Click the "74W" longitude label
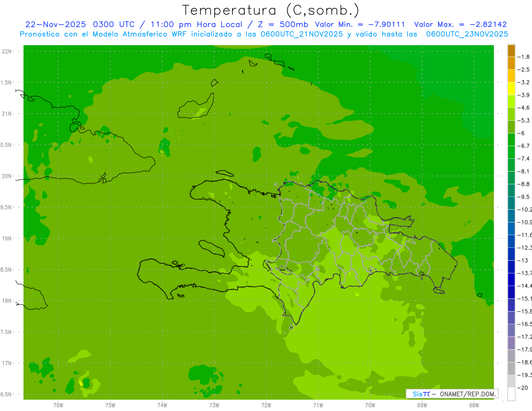532x411 pixels. [162, 406]
